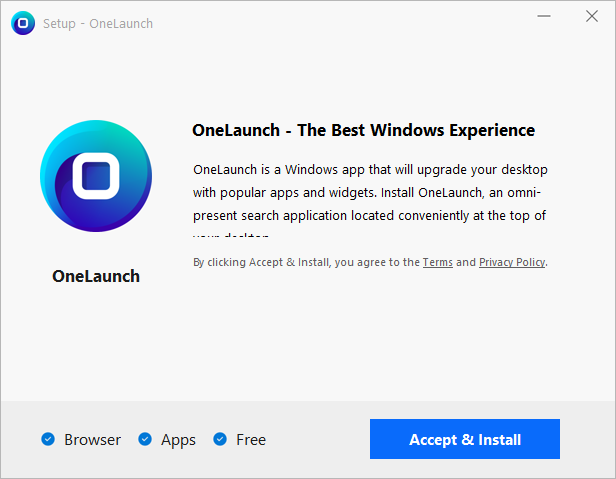
Task: Select the Free feature label
Action: 251,440
